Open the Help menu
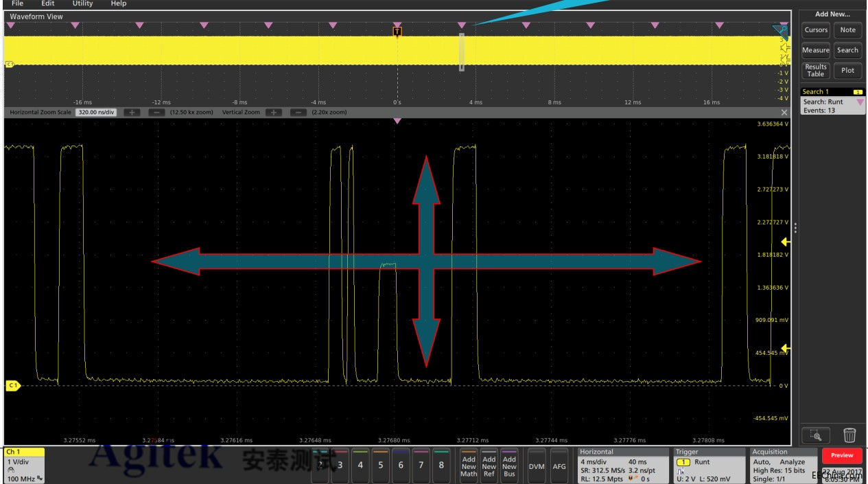Image resolution: width=868 pixels, height=484 pixels. coord(119,3)
